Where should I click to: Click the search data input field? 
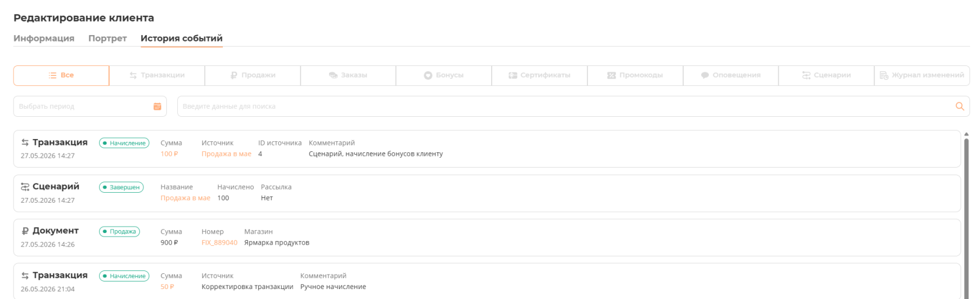pyautogui.click(x=573, y=106)
